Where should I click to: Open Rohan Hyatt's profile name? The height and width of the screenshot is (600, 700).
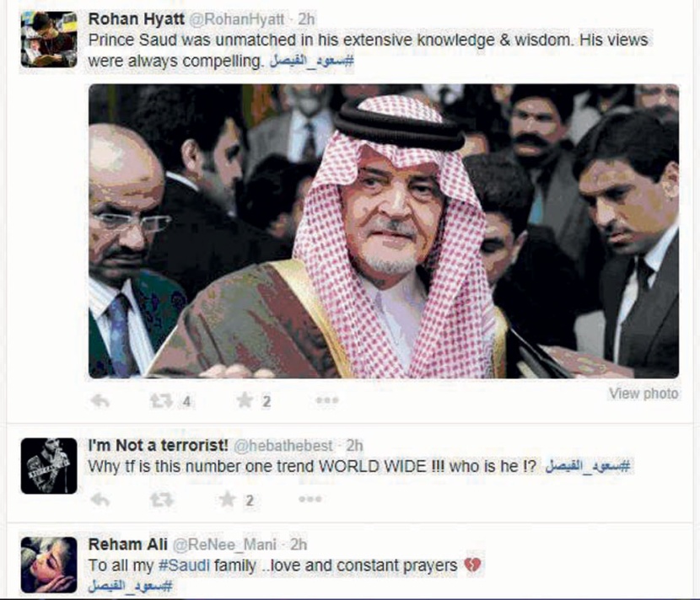pyautogui.click(x=136, y=19)
